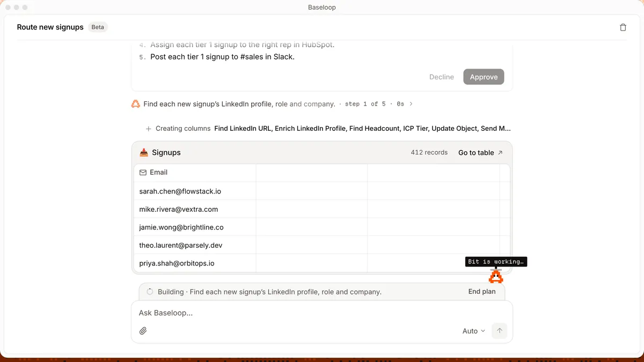Click the Find LinkedIn profile step description
Screen dimensions: 644x362
[x=239, y=104]
